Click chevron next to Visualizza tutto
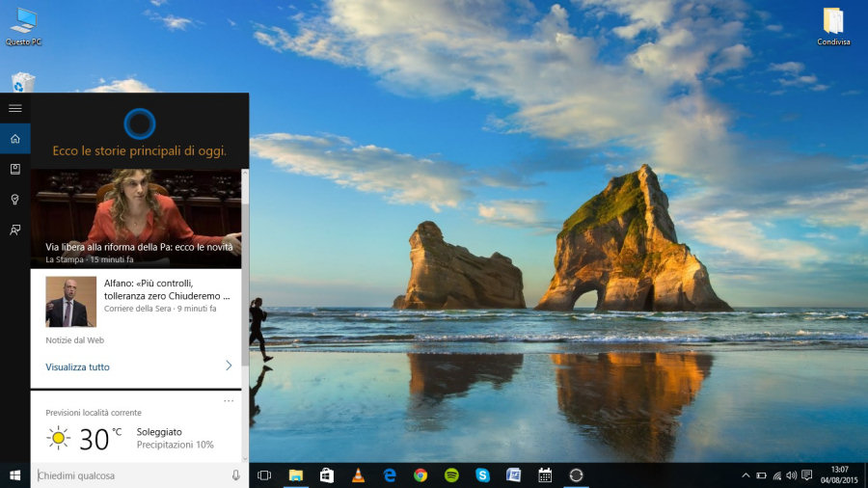The height and width of the screenshot is (488, 868). point(229,366)
